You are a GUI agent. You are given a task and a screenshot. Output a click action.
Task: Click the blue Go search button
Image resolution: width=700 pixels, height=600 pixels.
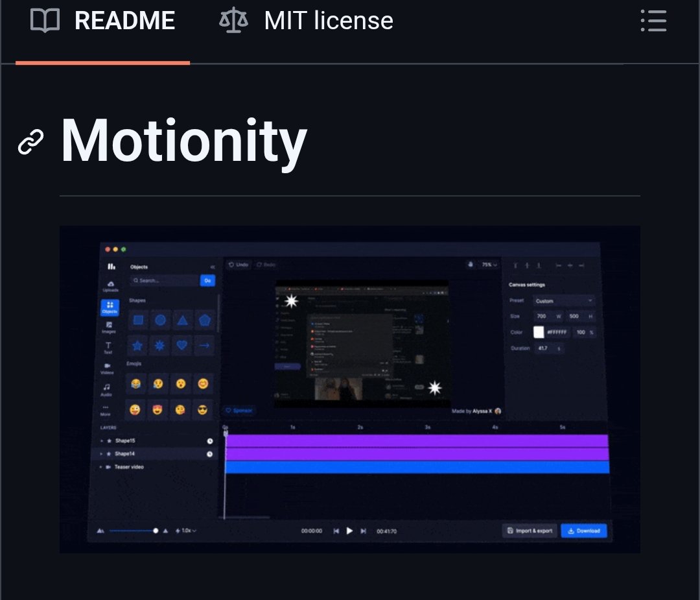[207, 281]
